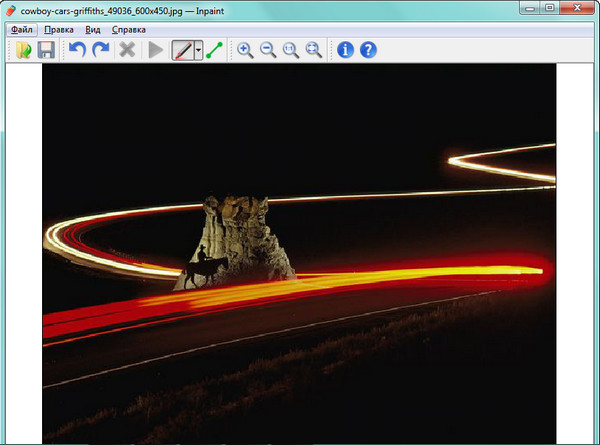This screenshot has height=445, width=600.
Task: Zoom out of the image
Action: click(x=268, y=49)
